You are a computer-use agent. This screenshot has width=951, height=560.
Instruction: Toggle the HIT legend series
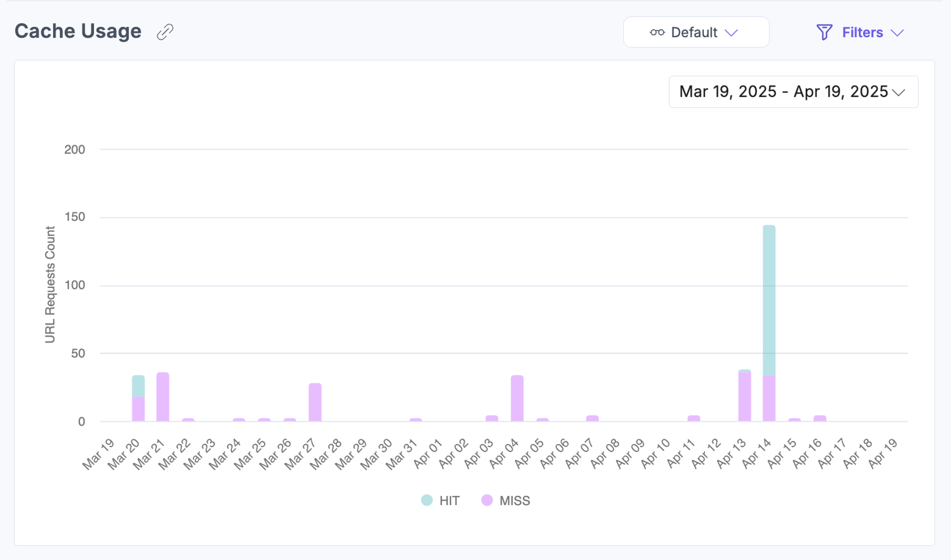(x=440, y=500)
